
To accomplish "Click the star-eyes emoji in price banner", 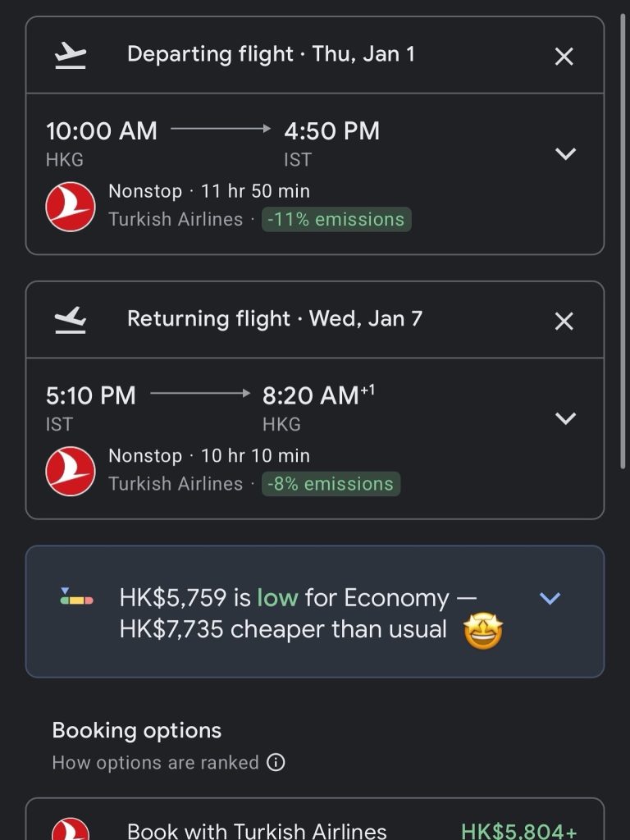I will coord(483,630).
